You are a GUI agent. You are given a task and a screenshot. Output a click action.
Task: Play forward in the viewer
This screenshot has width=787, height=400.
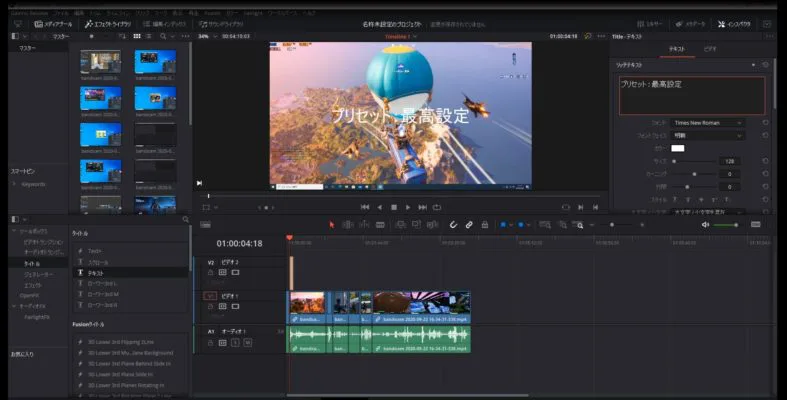point(408,207)
